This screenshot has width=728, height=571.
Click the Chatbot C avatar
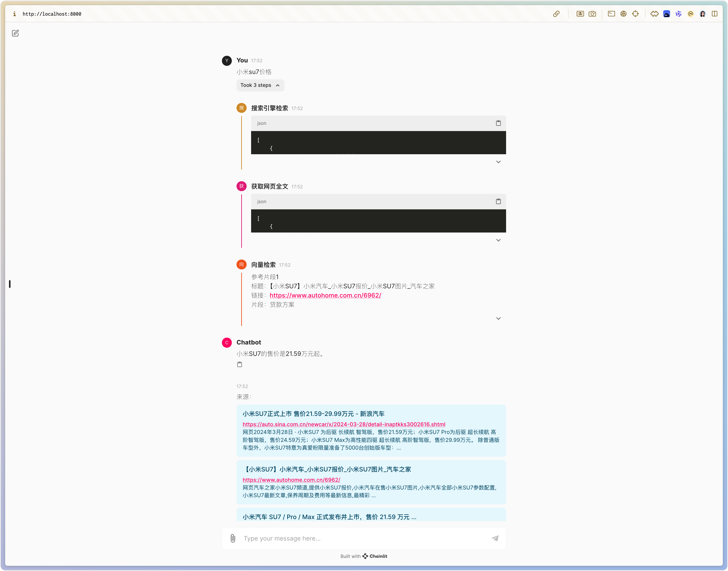coord(227,342)
